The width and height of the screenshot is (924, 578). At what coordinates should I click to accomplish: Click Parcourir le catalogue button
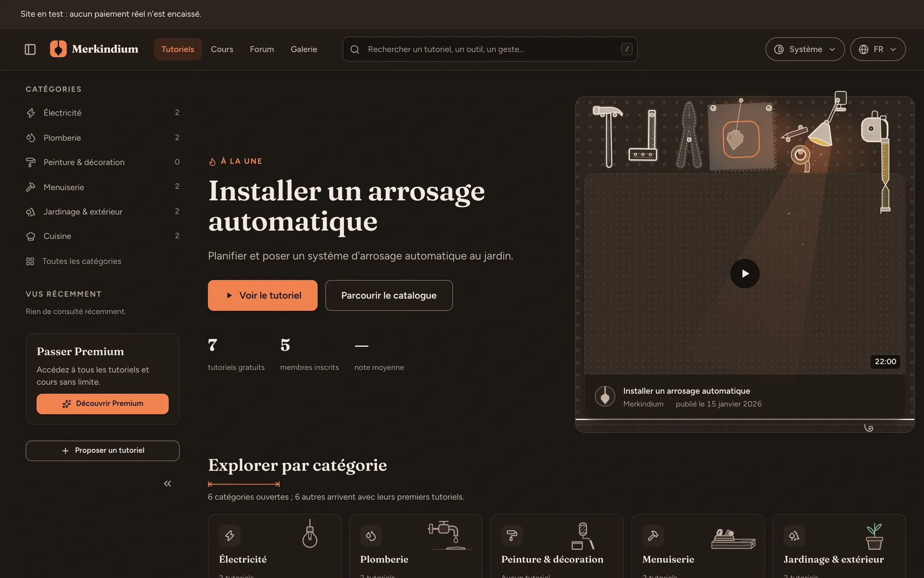click(x=389, y=295)
